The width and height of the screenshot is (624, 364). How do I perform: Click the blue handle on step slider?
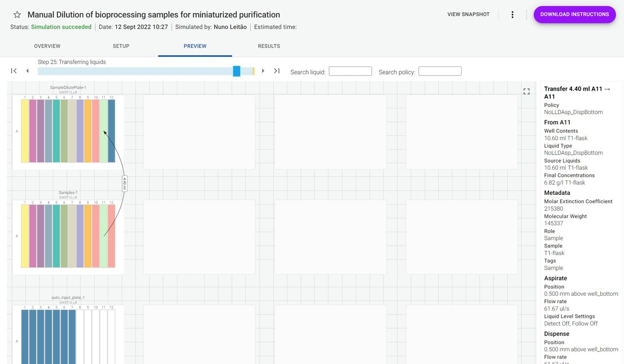click(236, 71)
